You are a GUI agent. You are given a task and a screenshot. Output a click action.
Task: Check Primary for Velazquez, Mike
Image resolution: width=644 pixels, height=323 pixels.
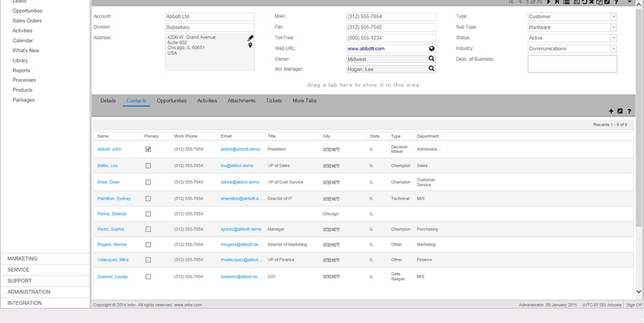tap(148, 260)
